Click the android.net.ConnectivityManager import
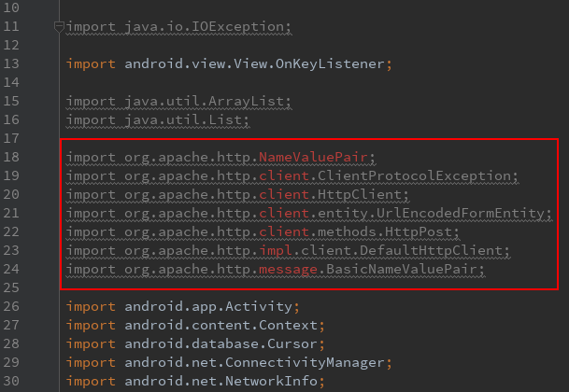 point(229,363)
